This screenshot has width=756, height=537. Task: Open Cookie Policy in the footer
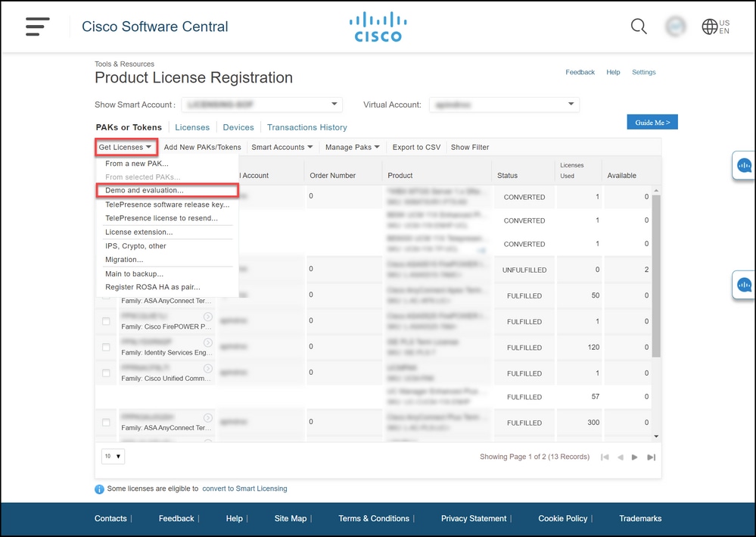[x=563, y=519]
